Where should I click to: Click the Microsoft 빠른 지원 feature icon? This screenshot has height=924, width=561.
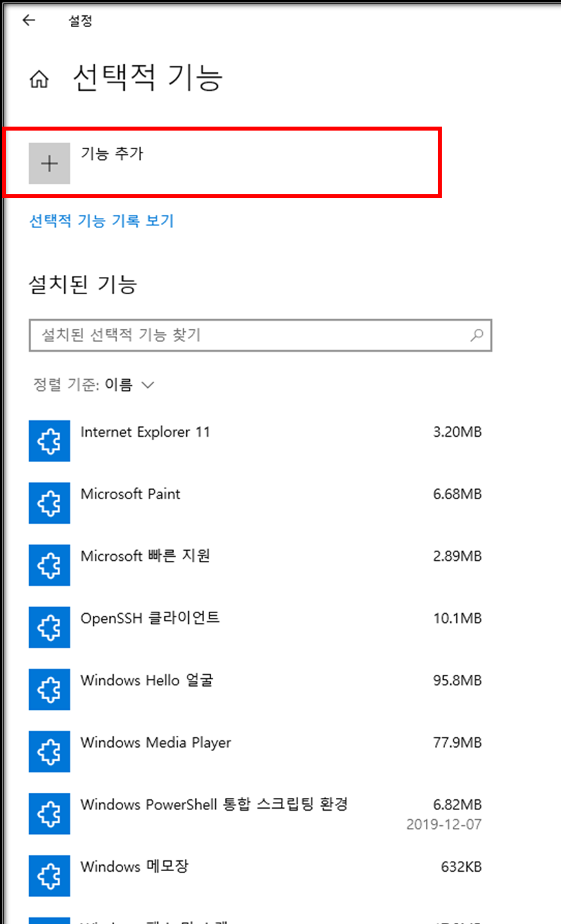point(50,565)
